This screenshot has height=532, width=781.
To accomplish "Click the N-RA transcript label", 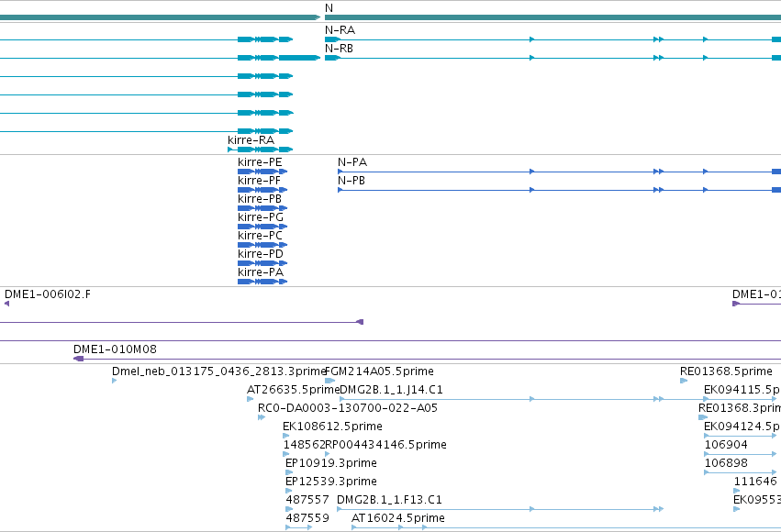I will click(x=340, y=30).
